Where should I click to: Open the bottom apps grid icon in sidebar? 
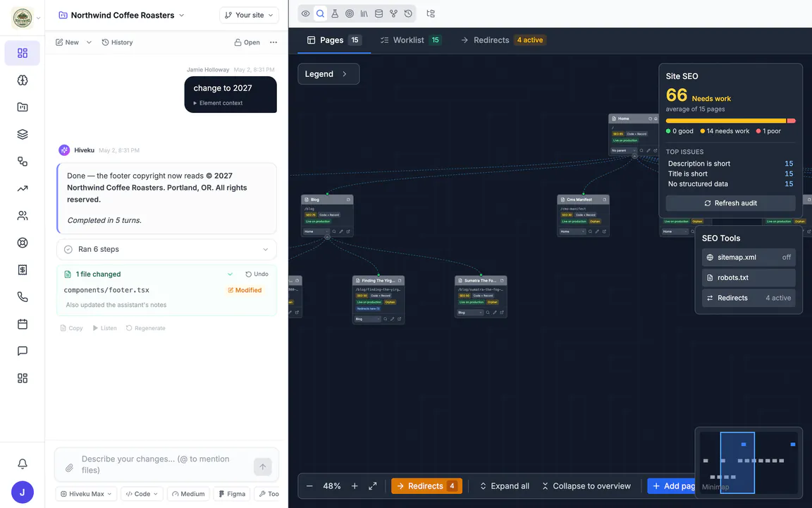click(23, 378)
